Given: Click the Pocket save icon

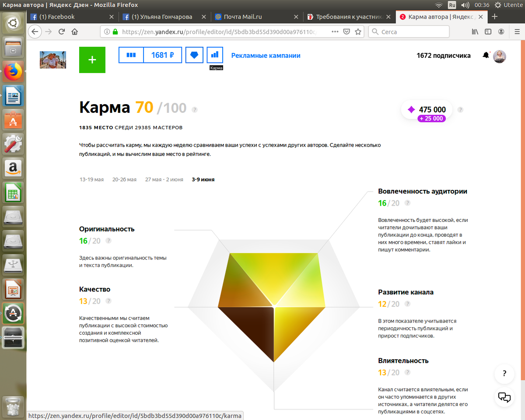Looking at the screenshot, I should pos(346,31).
